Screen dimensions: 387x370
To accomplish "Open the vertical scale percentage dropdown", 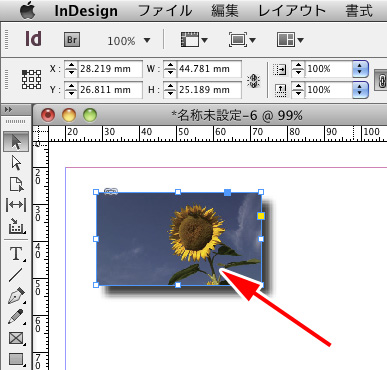I will 360,90.
